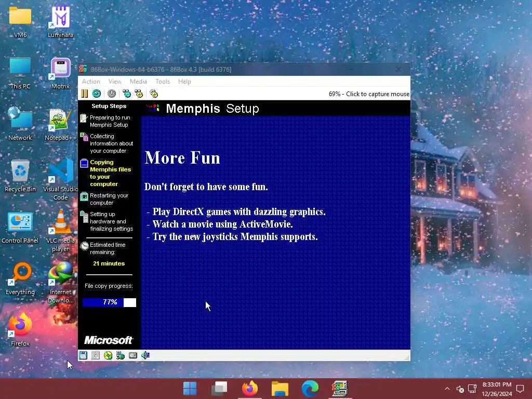Expand hidden system tray icons chevron

pyautogui.click(x=447, y=389)
